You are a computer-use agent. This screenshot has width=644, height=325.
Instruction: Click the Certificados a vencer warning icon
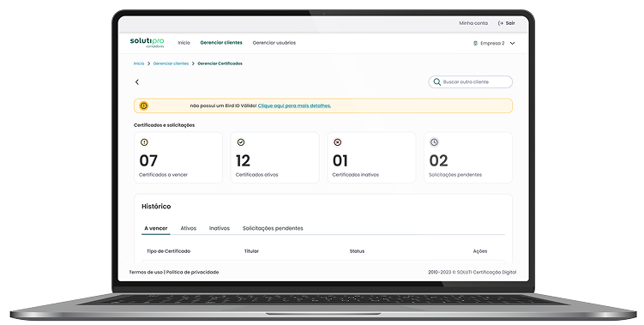[144, 142]
